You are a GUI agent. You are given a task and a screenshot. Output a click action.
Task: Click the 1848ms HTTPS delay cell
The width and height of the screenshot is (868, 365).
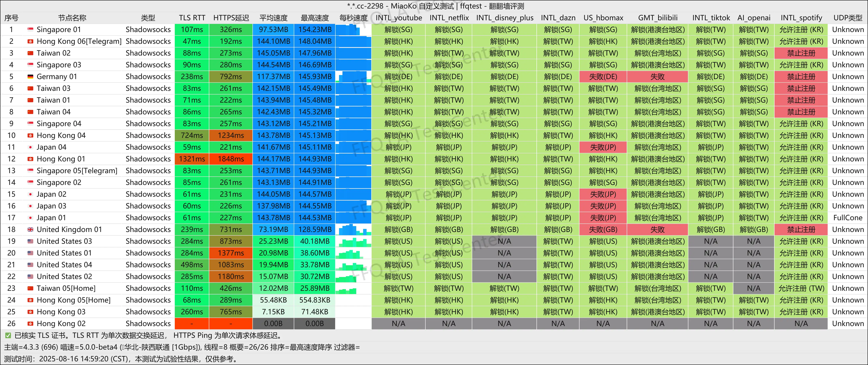point(231,159)
